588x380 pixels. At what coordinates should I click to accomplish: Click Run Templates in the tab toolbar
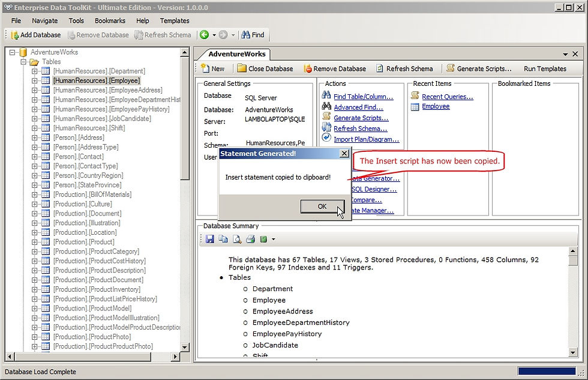click(x=545, y=68)
